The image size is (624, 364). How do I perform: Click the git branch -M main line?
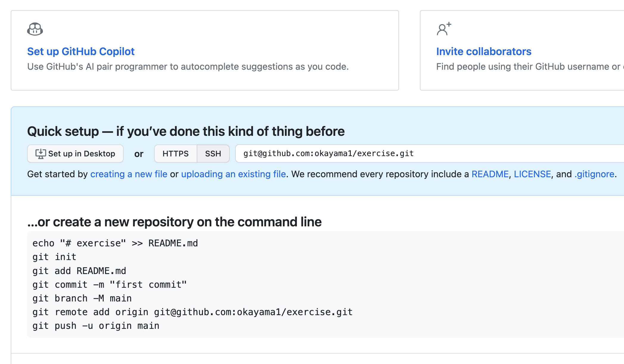coord(82,298)
